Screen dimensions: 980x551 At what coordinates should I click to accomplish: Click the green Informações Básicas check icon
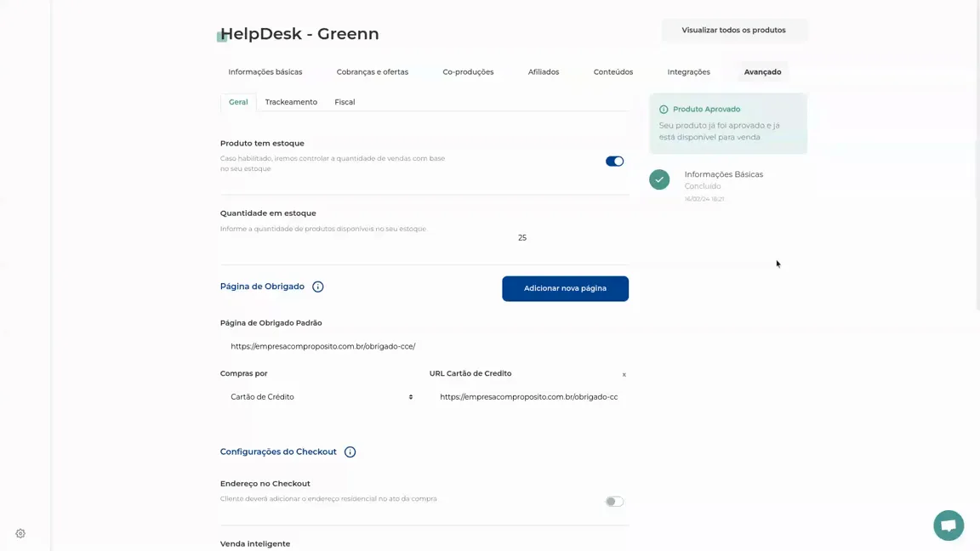[659, 179]
